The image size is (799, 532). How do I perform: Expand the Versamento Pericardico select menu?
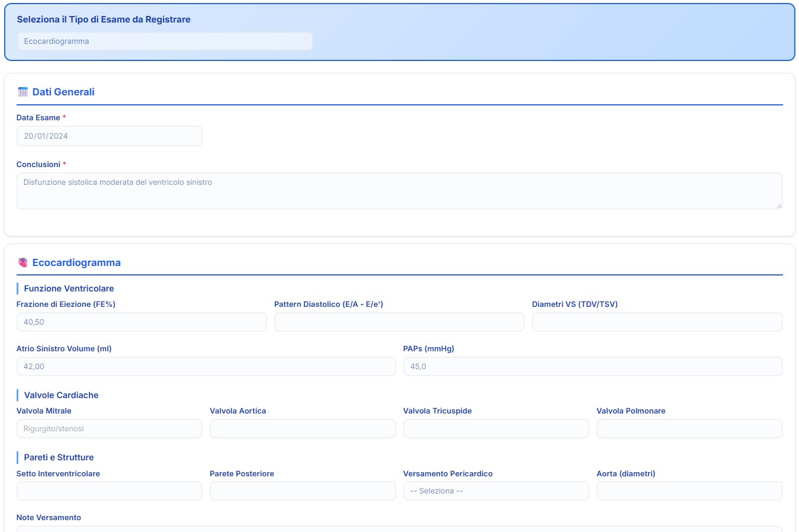click(496, 491)
